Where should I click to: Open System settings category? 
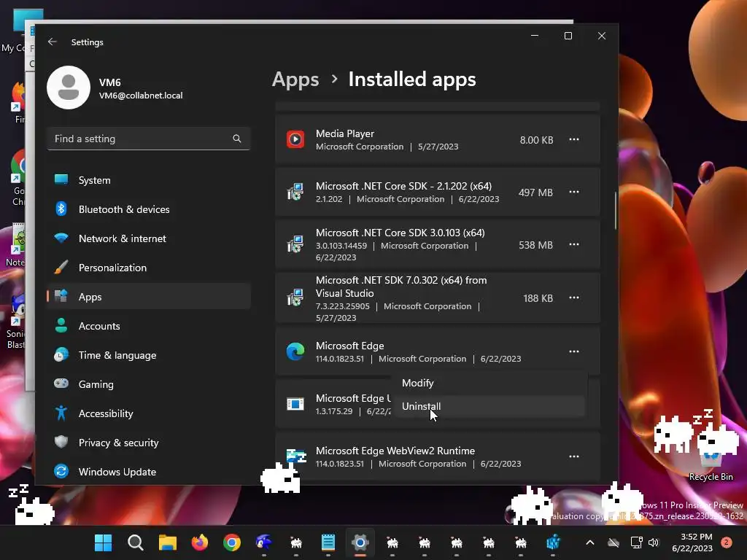[x=149, y=180]
